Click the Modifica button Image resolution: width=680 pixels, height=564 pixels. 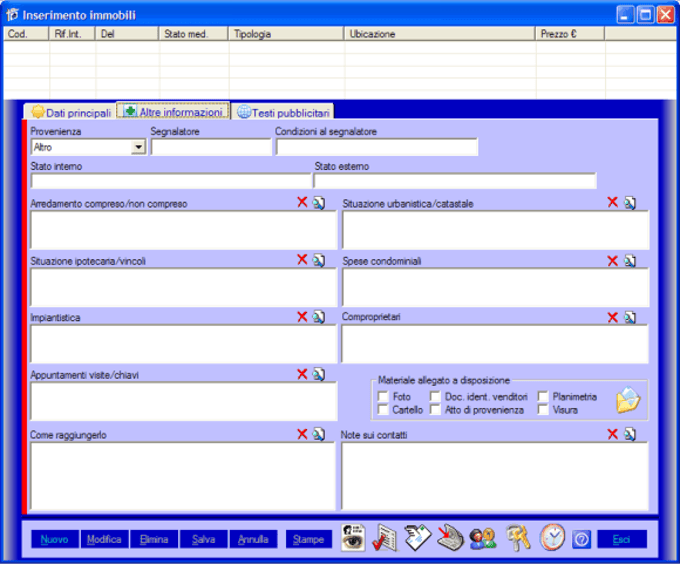point(104,539)
